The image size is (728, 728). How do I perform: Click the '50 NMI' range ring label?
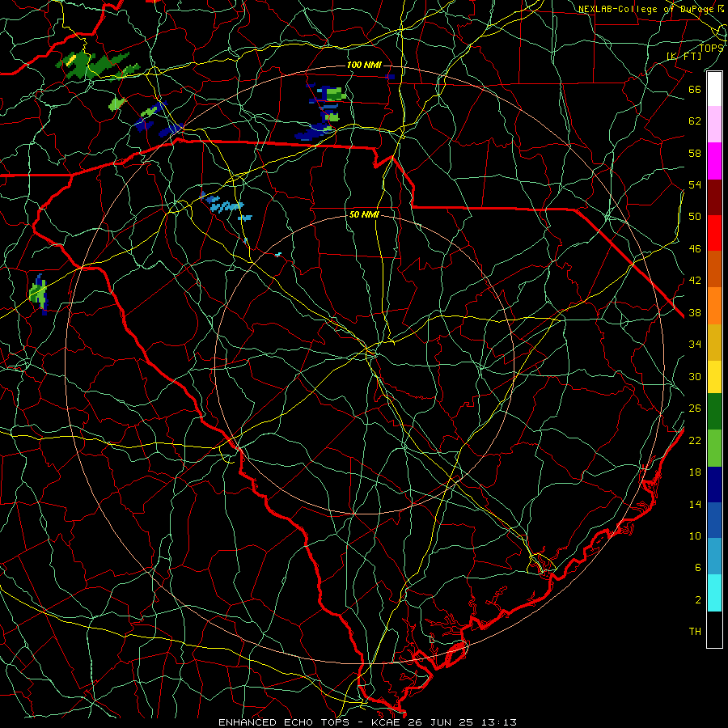coord(364,214)
